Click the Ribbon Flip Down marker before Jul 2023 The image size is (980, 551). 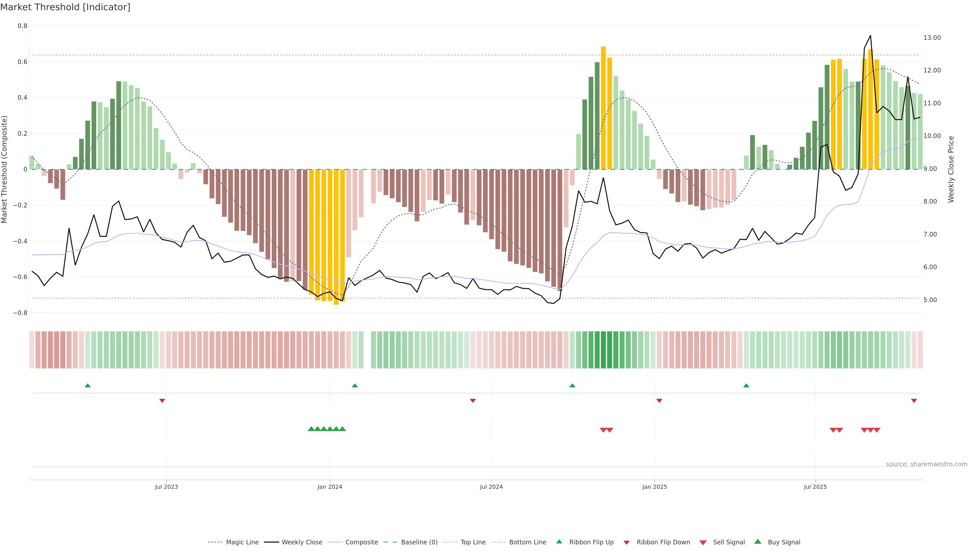(x=162, y=401)
